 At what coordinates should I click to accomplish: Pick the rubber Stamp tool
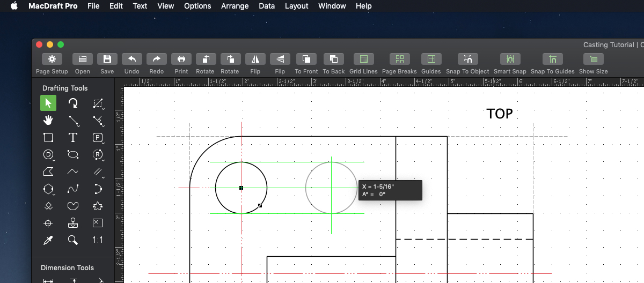point(73,223)
